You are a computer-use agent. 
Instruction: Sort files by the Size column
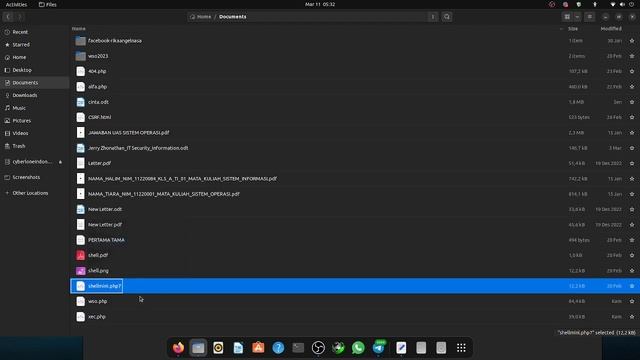[573, 29]
